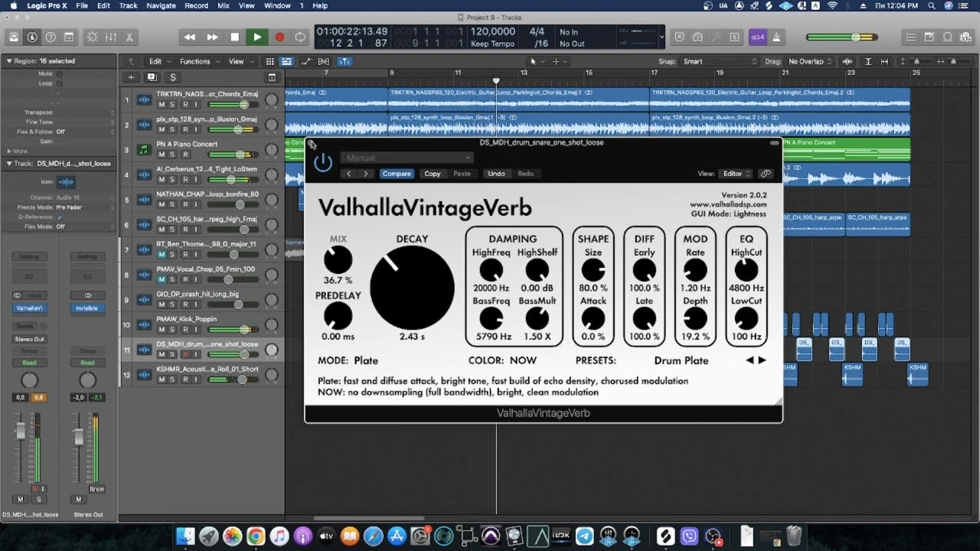Open the Functions dropdown in Tracks area

[x=199, y=61]
